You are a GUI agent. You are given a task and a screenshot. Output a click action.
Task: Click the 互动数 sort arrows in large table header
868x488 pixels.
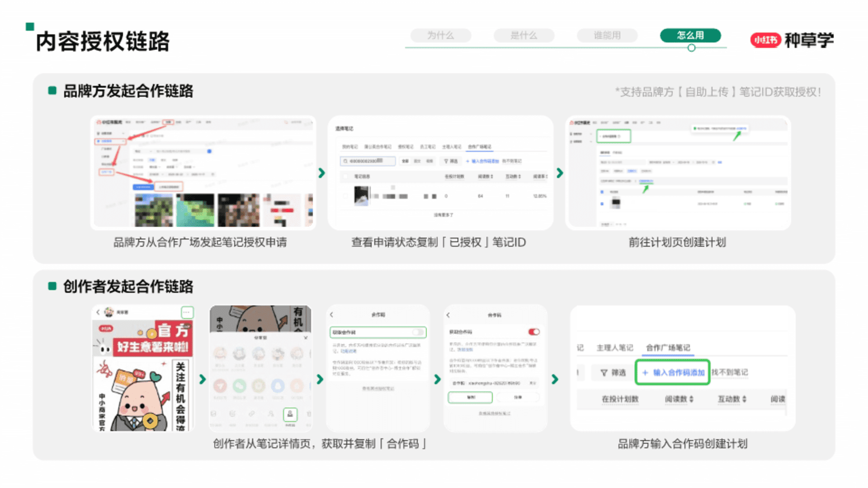click(744, 399)
